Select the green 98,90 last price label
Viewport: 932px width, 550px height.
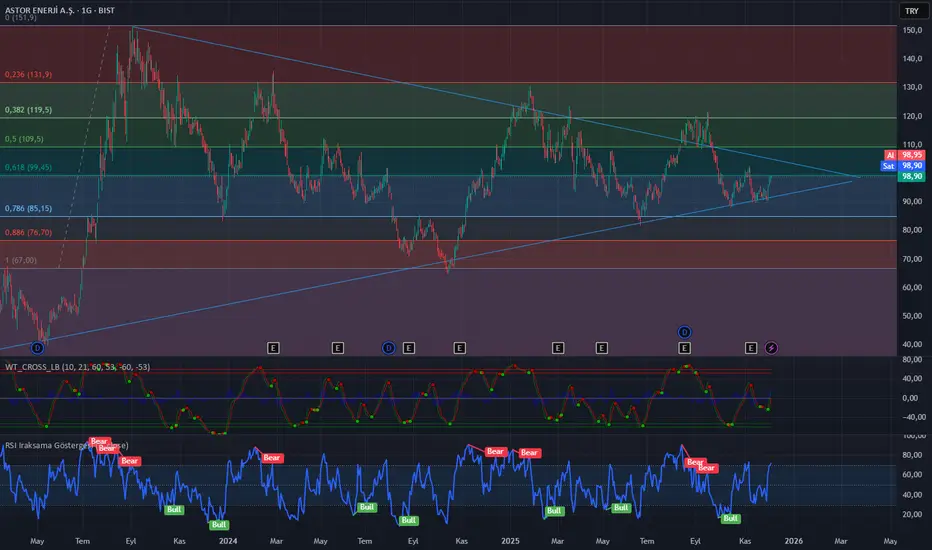click(911, 177)
